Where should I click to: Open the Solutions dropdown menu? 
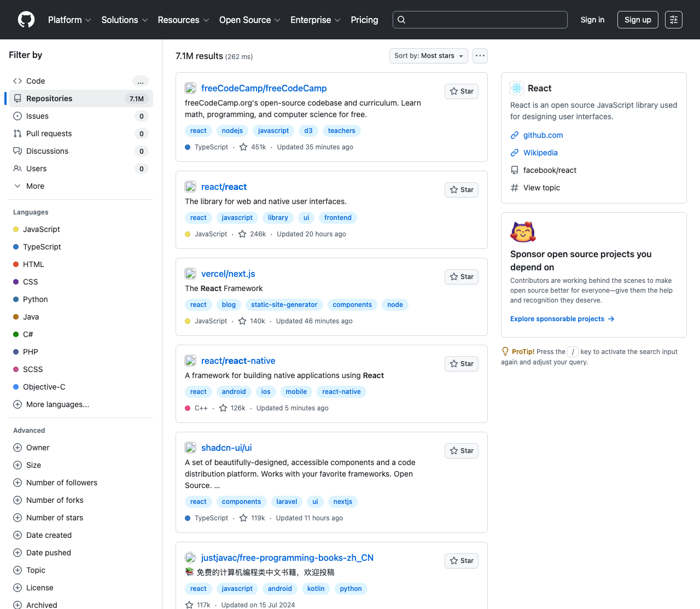(x=125, y=20)
